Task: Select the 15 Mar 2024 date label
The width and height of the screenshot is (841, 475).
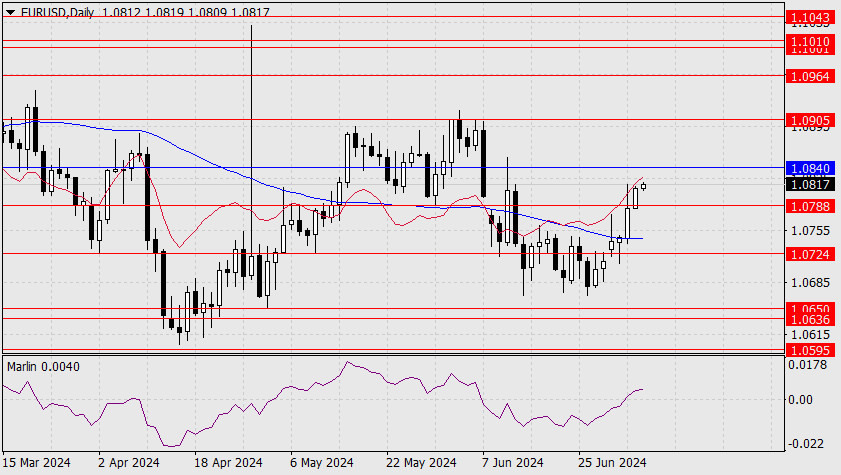Action: click(x=36, y=463)
